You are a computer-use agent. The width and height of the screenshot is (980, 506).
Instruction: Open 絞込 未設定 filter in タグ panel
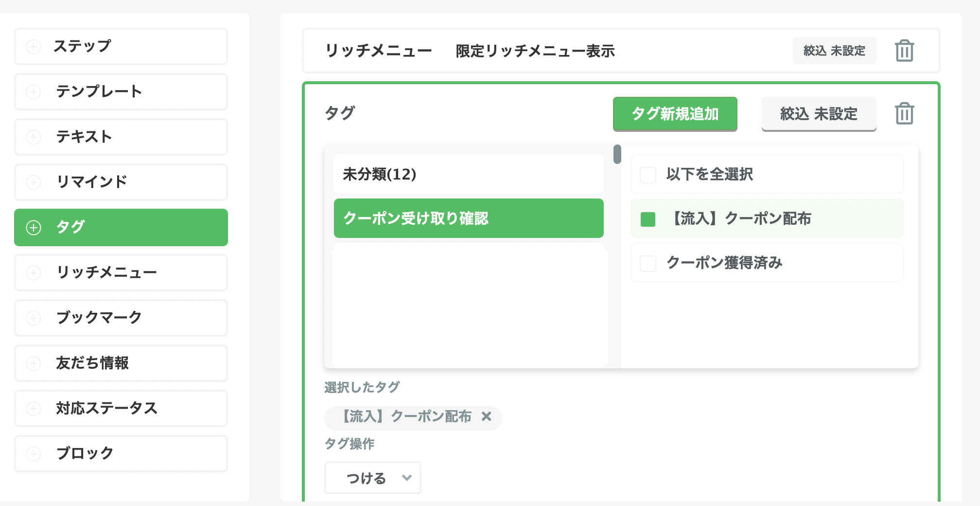point(819,114)
